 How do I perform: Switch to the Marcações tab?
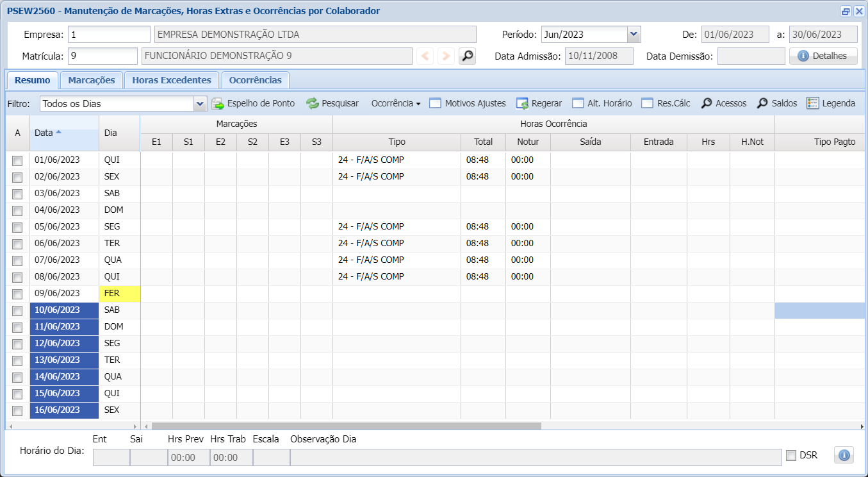91,80
